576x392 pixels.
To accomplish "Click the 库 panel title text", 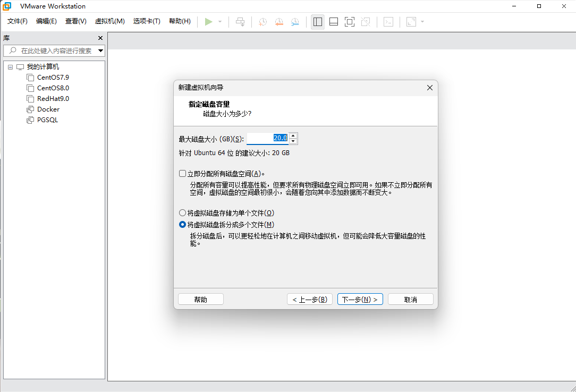I will pos(6,38).
